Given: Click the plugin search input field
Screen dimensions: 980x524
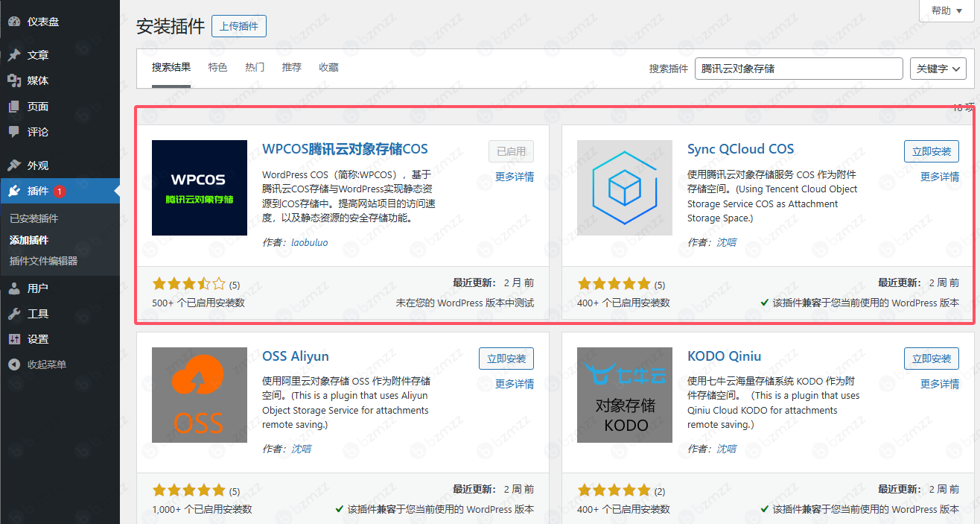Looking at the screenshot, I should (x=799, y=69).
